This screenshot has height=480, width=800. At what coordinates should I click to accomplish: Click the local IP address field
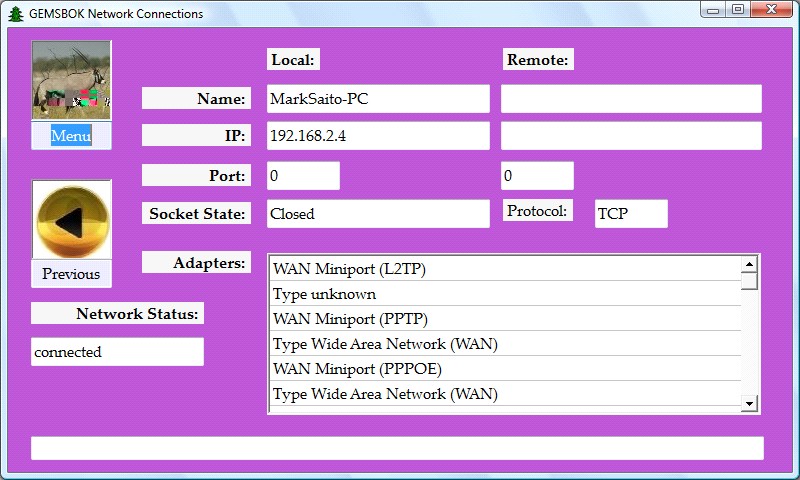[378, 136]
